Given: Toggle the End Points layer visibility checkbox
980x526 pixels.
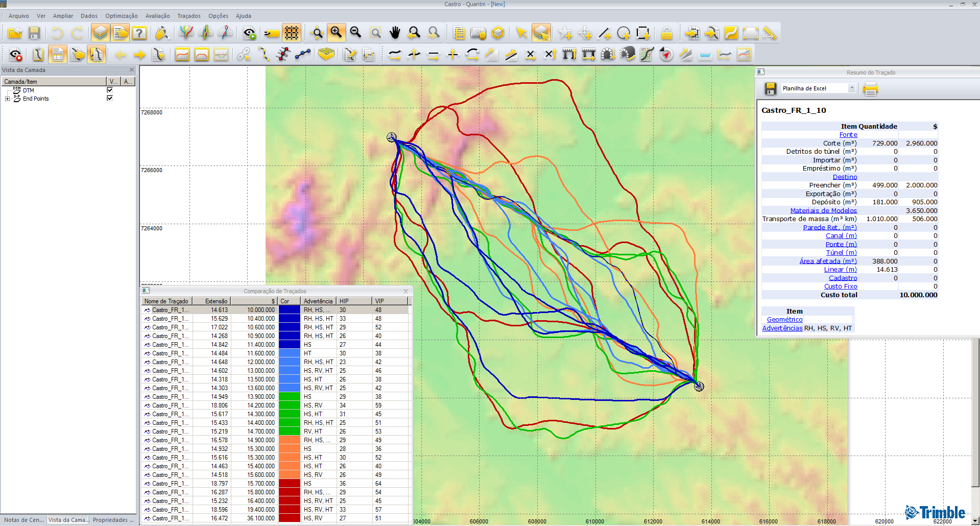Looking at the screenshot, I should [x=109, y=98].
